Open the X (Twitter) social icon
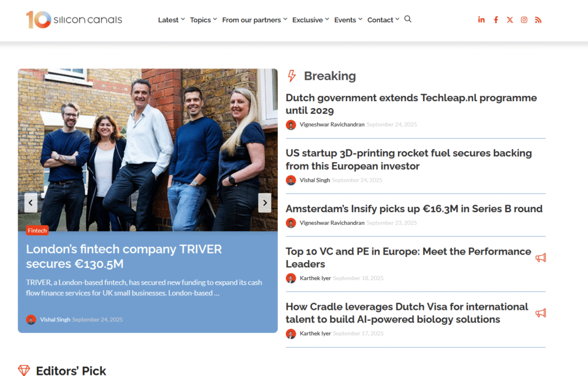 510,20
